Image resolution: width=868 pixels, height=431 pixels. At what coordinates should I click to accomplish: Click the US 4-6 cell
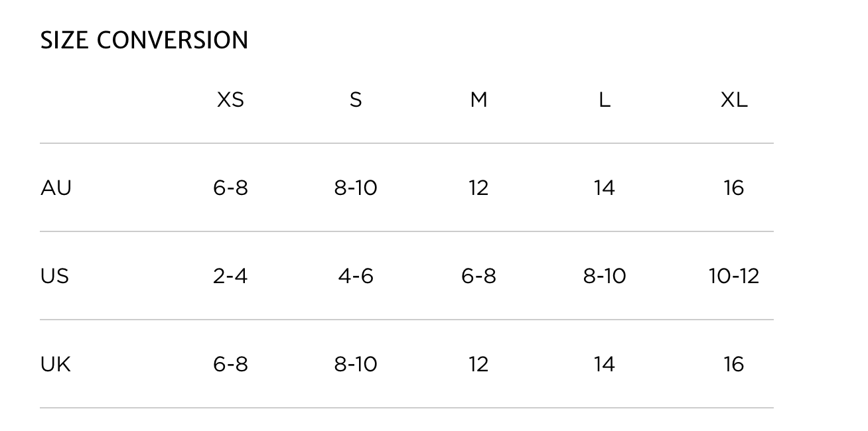pos(356,276)
